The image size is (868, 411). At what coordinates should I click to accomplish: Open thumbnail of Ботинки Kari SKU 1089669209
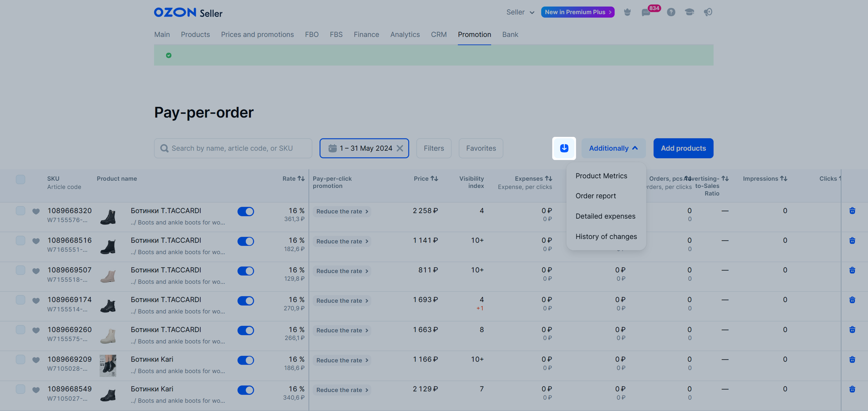(108, 365)
